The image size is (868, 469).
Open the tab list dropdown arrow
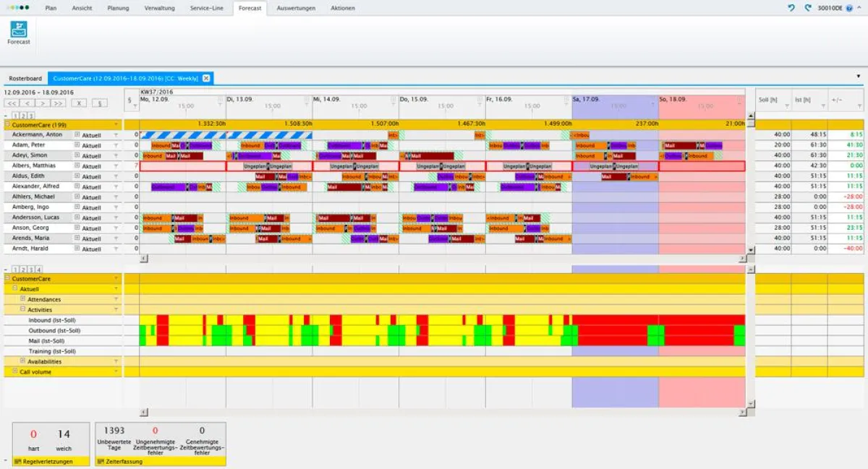point(859,75)
